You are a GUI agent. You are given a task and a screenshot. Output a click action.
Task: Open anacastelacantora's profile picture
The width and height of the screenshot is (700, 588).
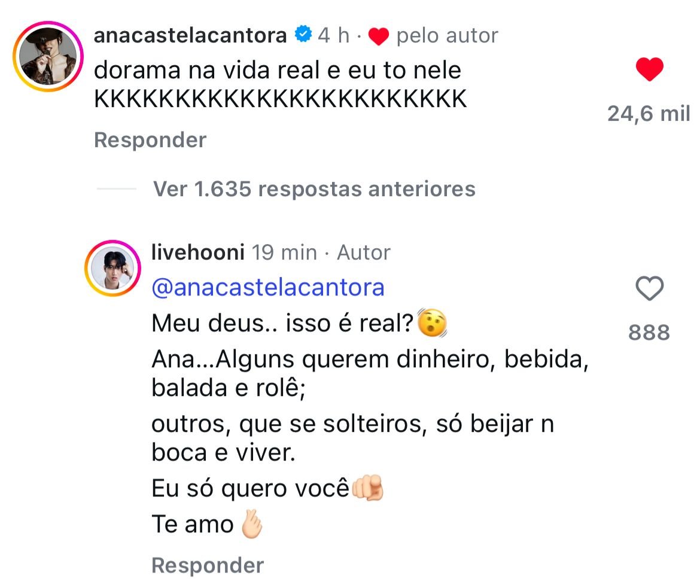48,56
